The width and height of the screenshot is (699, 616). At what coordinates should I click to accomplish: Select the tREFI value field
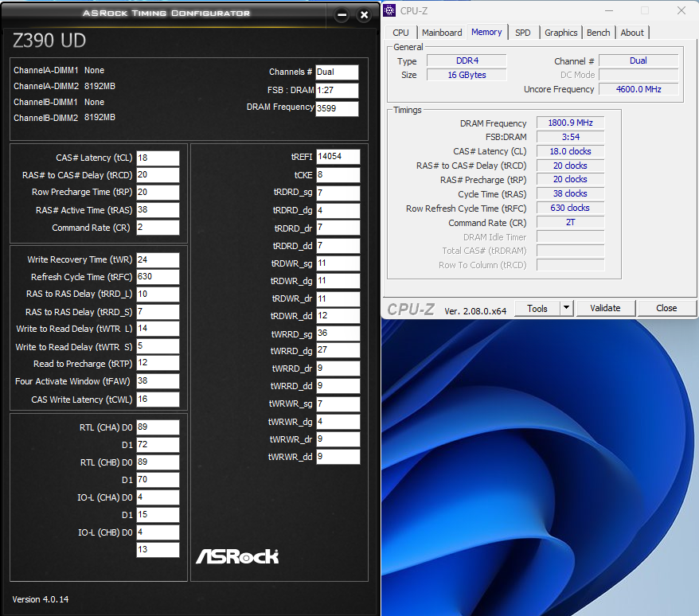click(x=338, y=157)
